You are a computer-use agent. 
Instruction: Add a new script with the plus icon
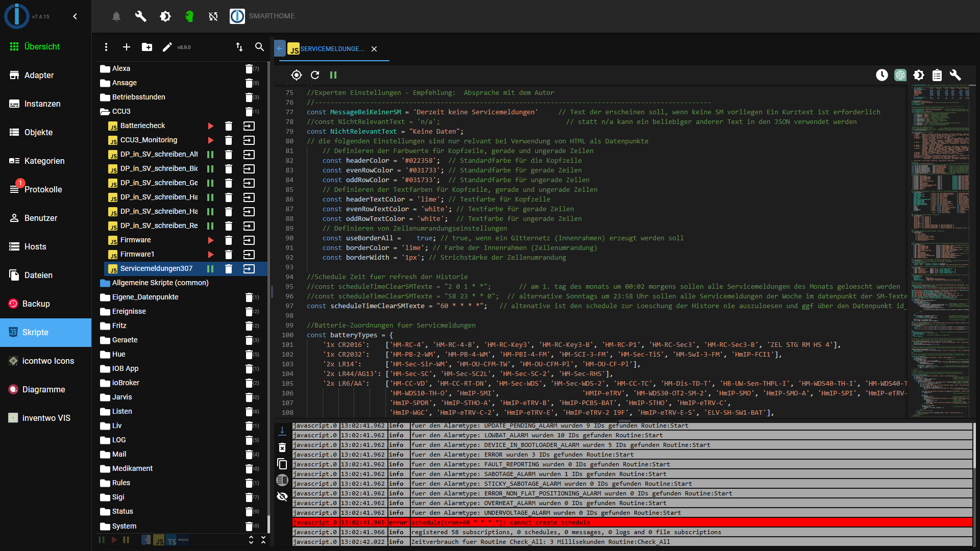pos(127,47)
